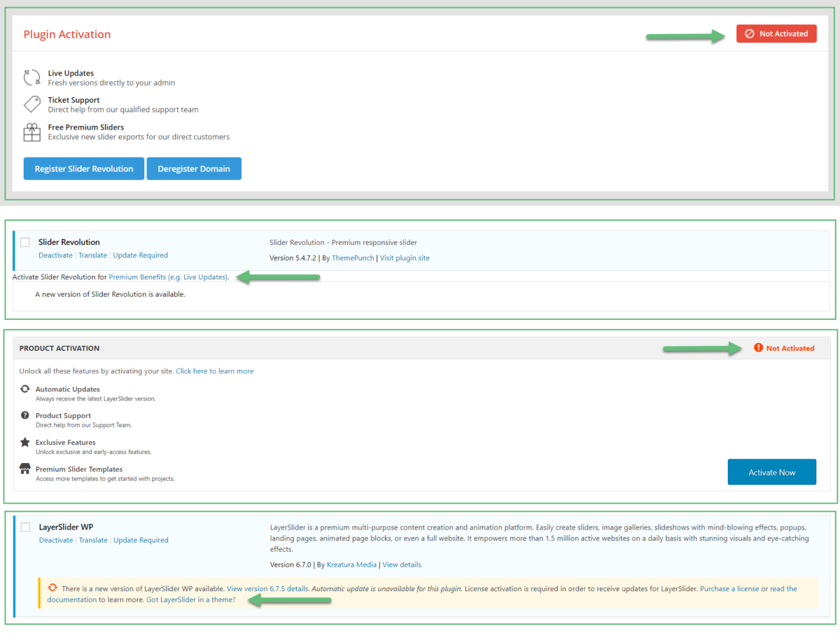
Task: Visit plugin site for Slider Revolution
Action: (x=404, y=258)
